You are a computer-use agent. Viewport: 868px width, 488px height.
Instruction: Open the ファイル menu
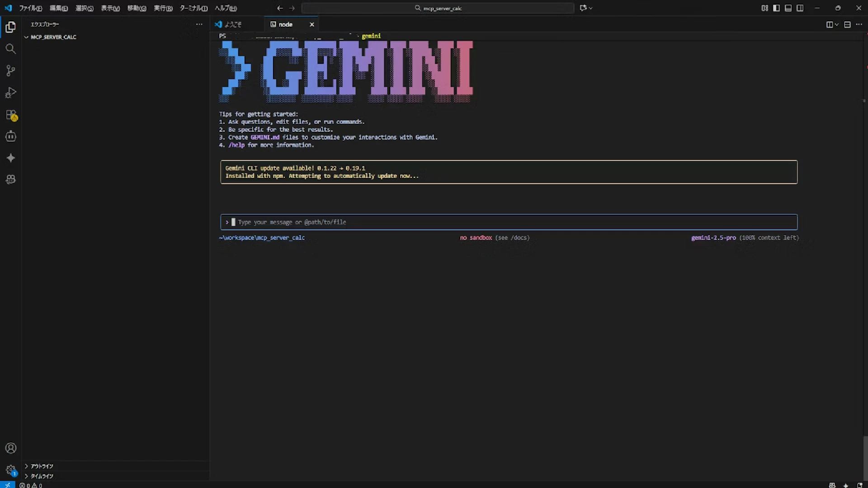click(x=30, y=8)
